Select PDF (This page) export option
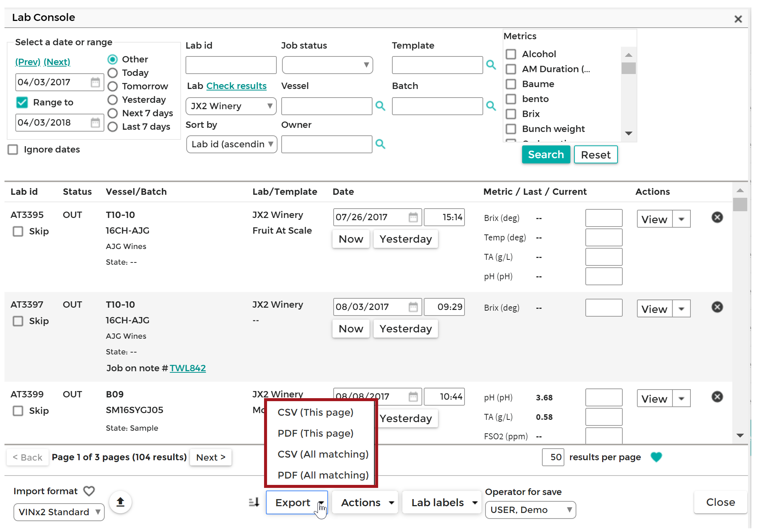 click(315, 433)
